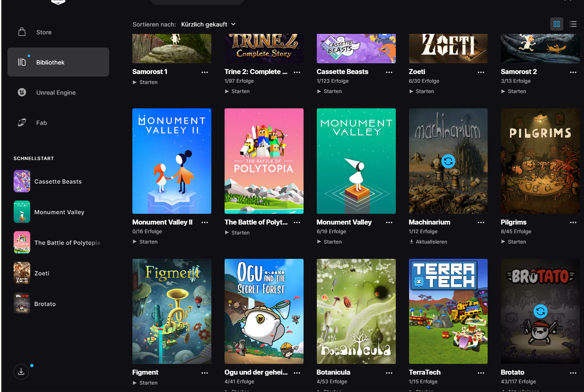The width and height of the screenshot is (584, 392).
Task: Open the Kürzlich gekauft sort dropdown
Action: click(x=208, y=24)
